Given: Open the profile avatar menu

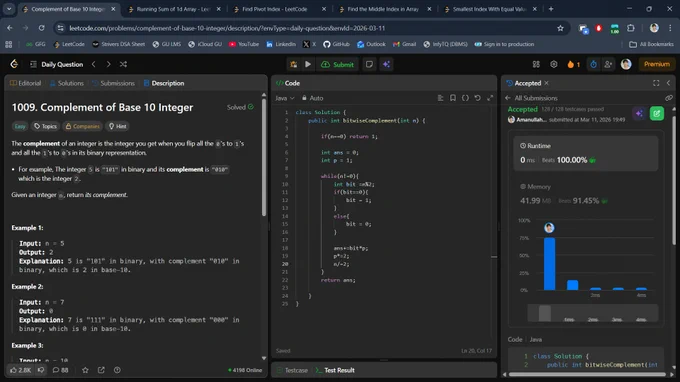Looking at the screenshot, I should coord(626,64).
